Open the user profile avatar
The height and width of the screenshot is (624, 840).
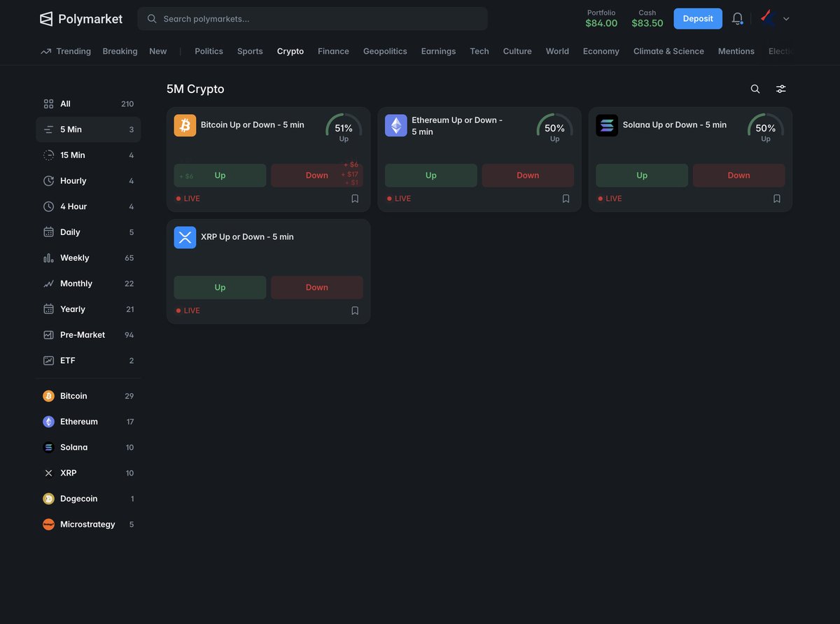click(768, 18)
